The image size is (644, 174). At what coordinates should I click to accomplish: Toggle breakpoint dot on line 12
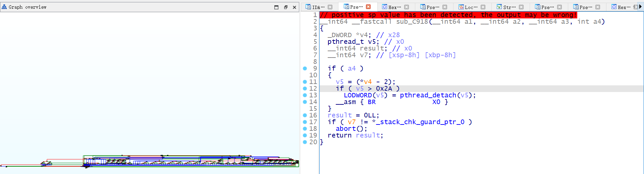pos(305,89)
